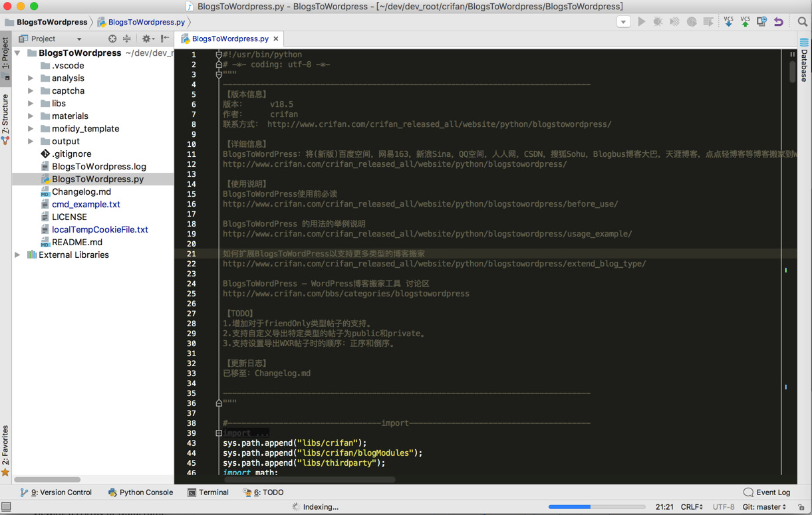Open Project panel gear settings

(147, 39)
